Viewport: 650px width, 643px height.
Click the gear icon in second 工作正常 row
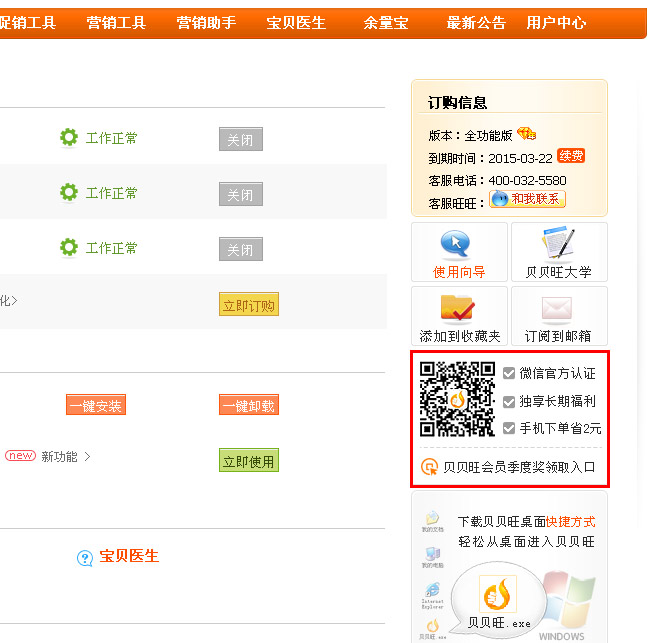(x=69, y=192)
